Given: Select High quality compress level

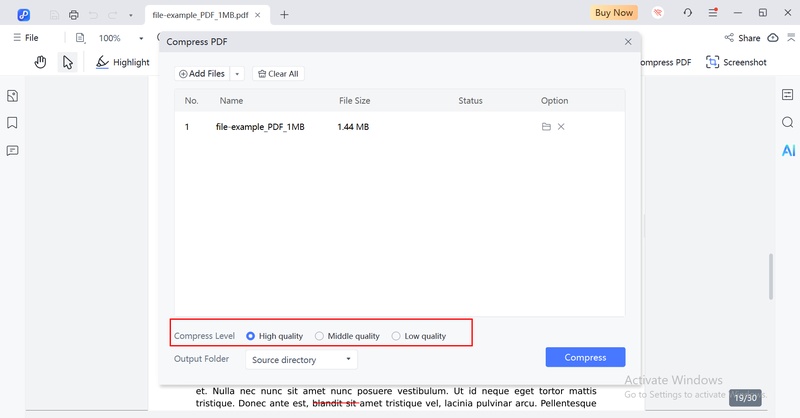Looking at the screenshot, I should click(x=274, y=336).
